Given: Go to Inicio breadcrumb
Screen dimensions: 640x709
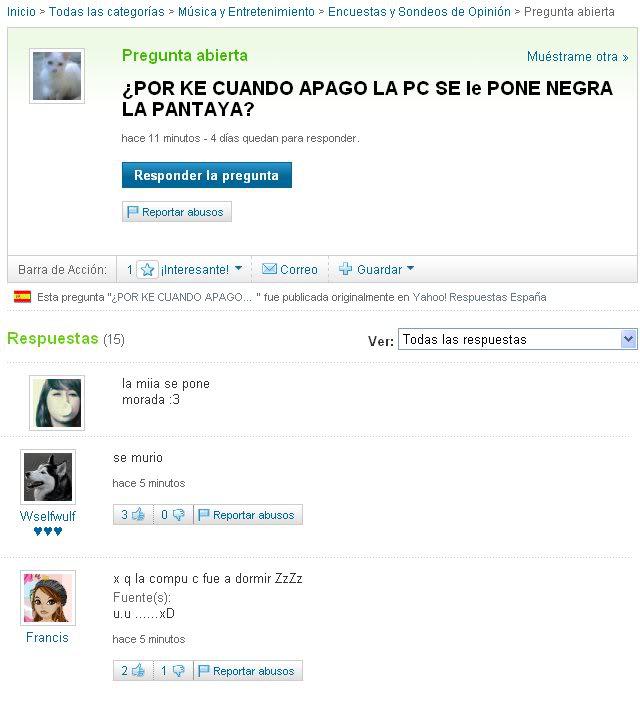Looking at the screenshot, I should [x=21, y=12].
